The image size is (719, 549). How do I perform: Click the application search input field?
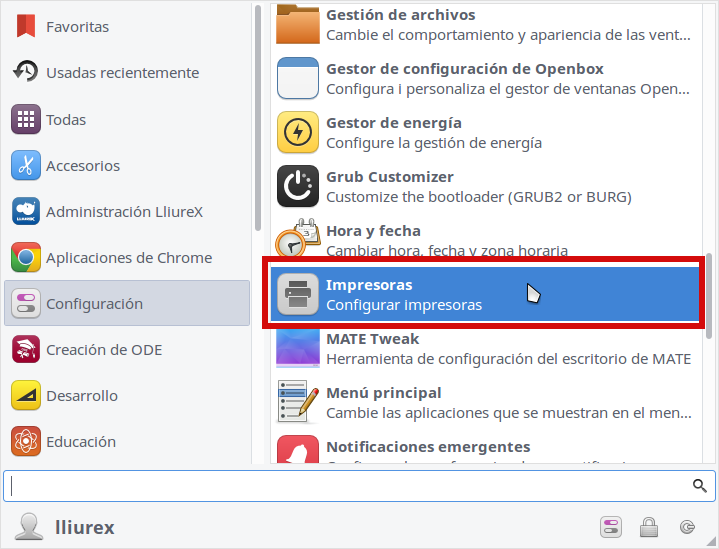point(360,486)
